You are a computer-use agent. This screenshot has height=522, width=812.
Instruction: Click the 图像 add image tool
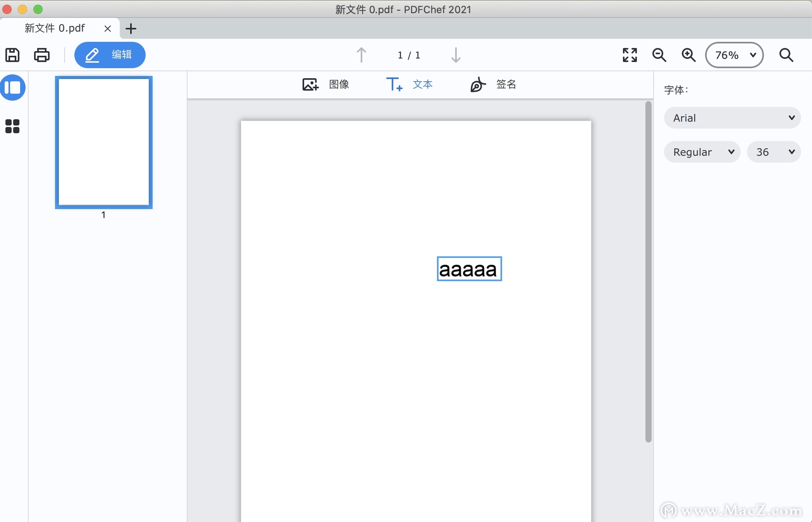(326, 85)
